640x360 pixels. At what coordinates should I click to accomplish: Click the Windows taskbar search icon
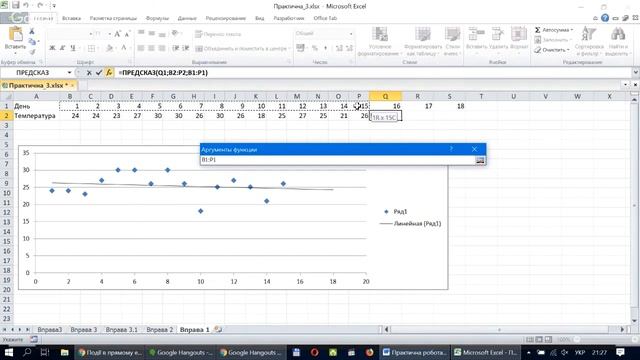tap(27, 352)
